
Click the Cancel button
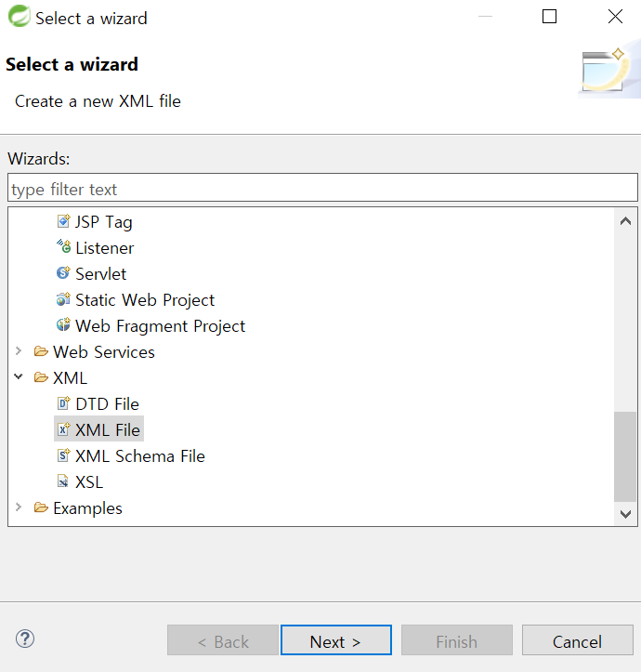(577, 639)
